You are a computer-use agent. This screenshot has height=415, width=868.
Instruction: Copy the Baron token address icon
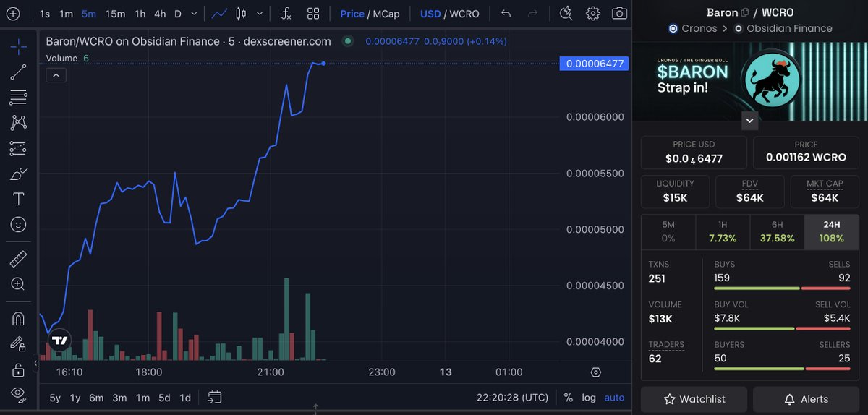(744, 12)
